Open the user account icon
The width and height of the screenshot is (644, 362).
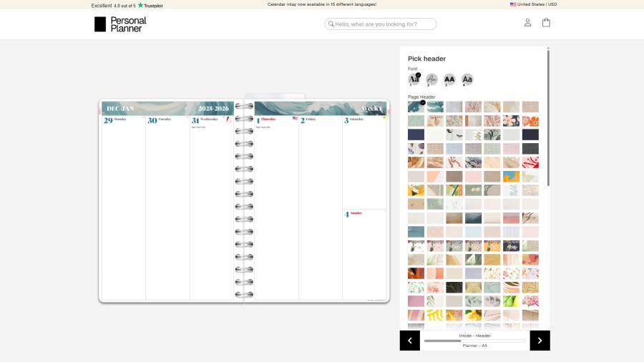[x=527, y=23]
